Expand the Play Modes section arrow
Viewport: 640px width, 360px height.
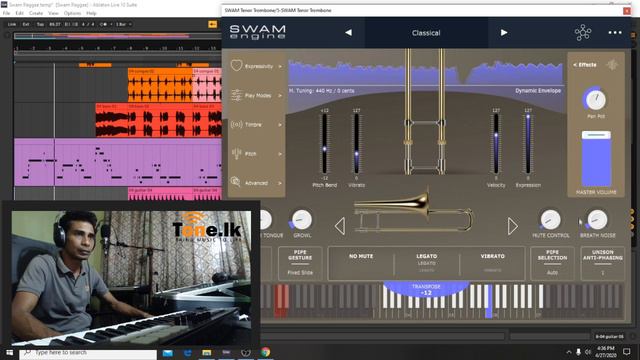point(280,96)
